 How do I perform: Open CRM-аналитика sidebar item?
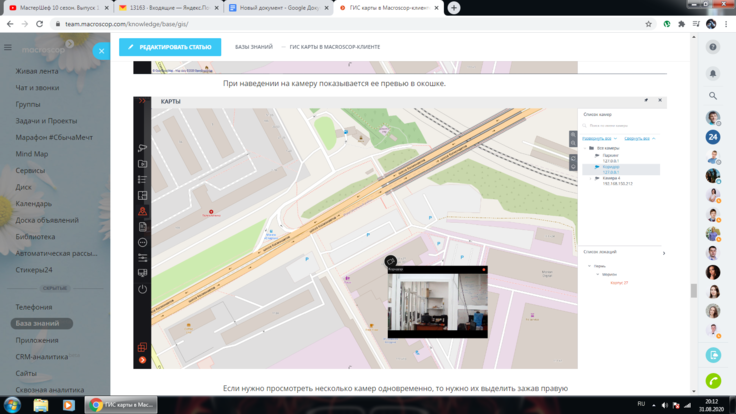point(42,356)
